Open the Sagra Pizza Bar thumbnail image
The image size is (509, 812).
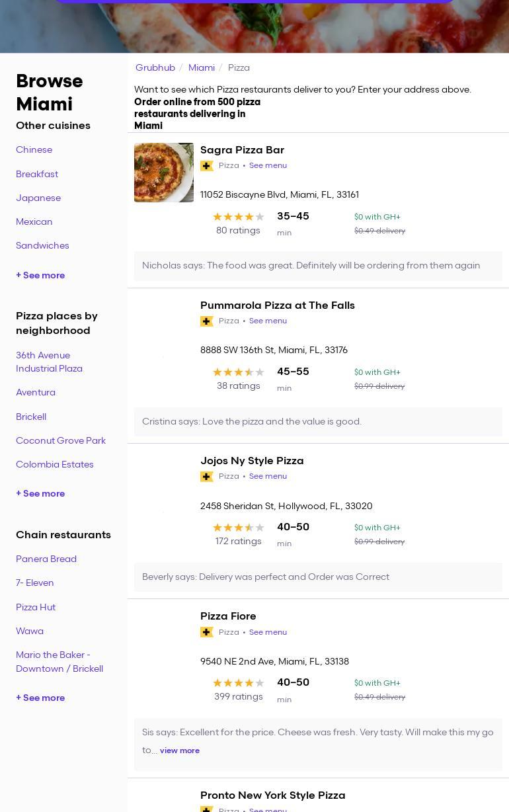(164, 173)
